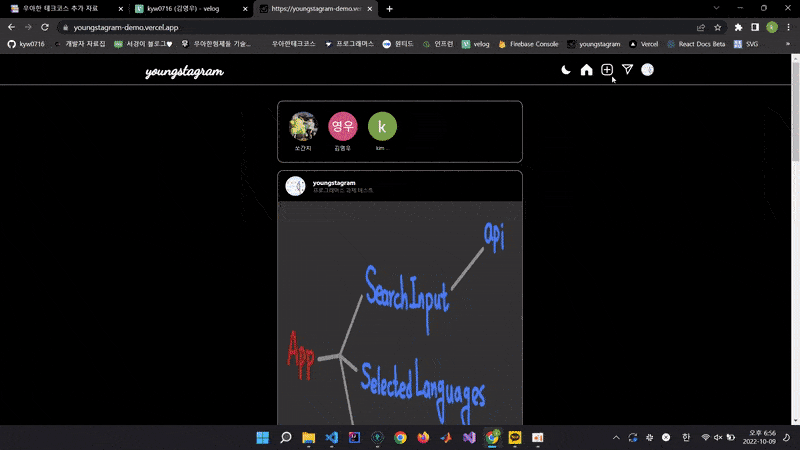Open the post author's profile picture
The width and height of the screenshot is (800, 450).
[295, 186]
